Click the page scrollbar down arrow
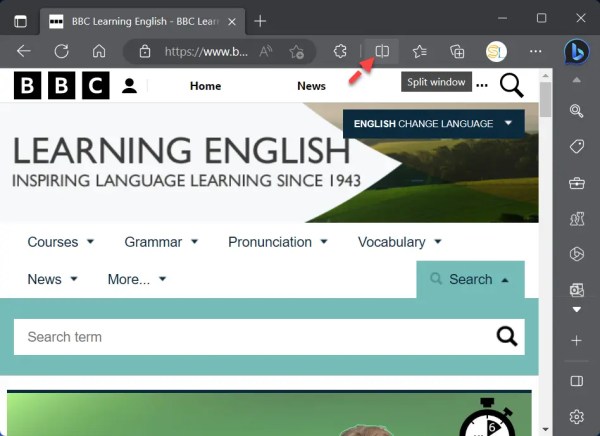The image size is (600, 436). point(546,429)
